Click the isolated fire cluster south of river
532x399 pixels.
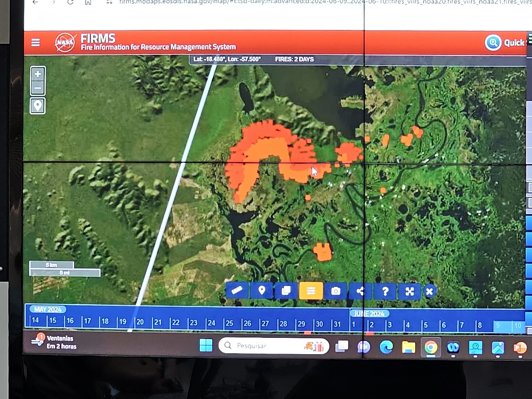pos(323,251)
